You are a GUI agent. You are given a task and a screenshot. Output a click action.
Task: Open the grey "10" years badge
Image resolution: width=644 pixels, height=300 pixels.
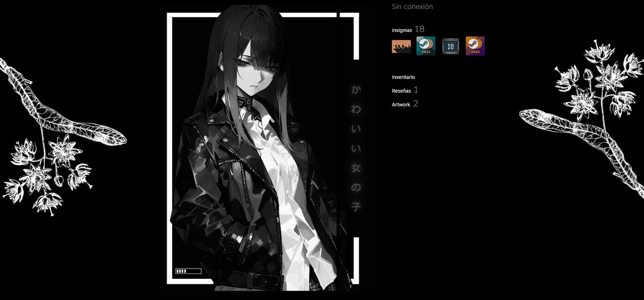pos(450,46)
